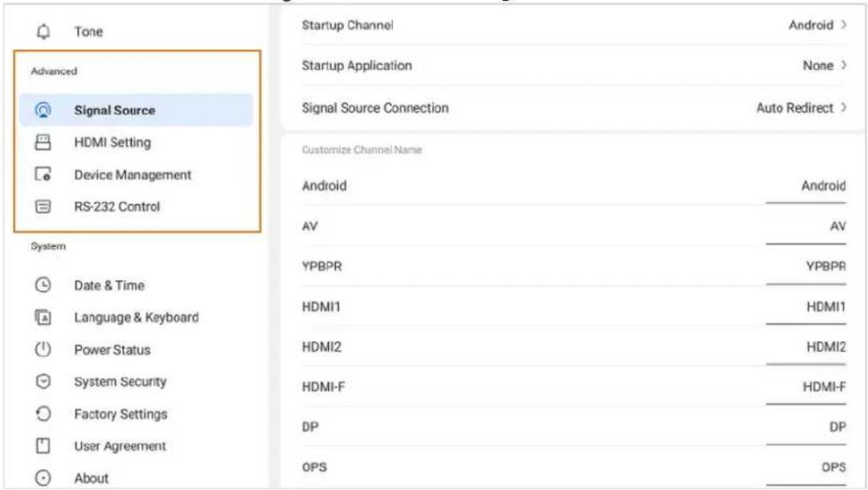Open the About entry

(136, 478)
